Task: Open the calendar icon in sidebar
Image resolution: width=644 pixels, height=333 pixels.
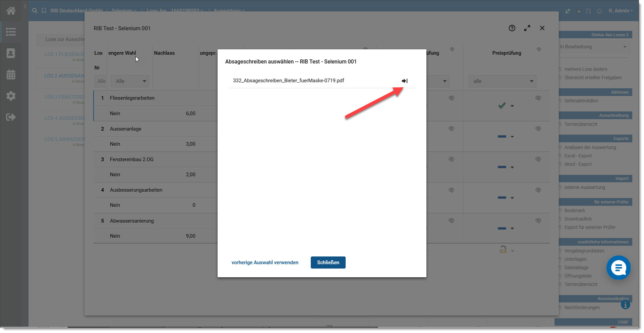Action: (11, 75)
